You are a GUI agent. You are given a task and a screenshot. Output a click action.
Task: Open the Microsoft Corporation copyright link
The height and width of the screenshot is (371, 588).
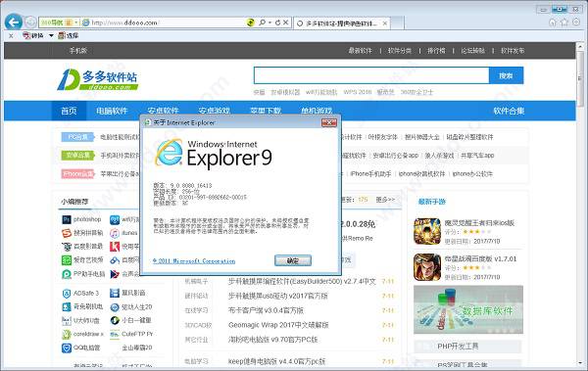194,260
